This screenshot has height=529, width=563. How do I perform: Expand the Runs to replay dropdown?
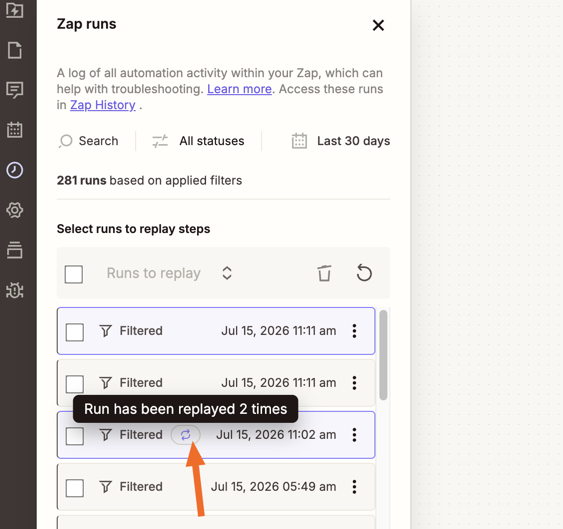[169, 273]
